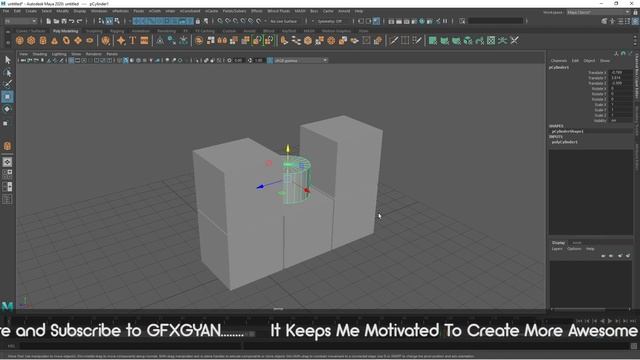640x360 pixels.
Task: Create a polygon cube from the shelf
Action: [x=31, y=40]
